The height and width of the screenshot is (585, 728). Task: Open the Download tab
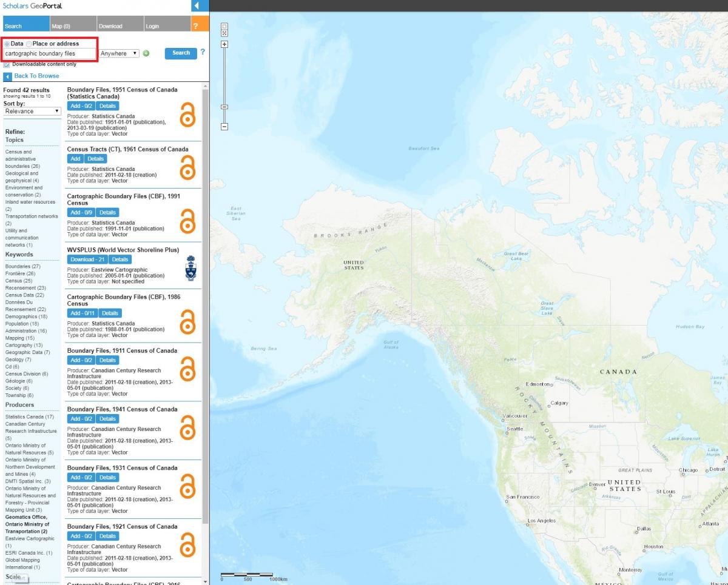click(x=110, y=26)
